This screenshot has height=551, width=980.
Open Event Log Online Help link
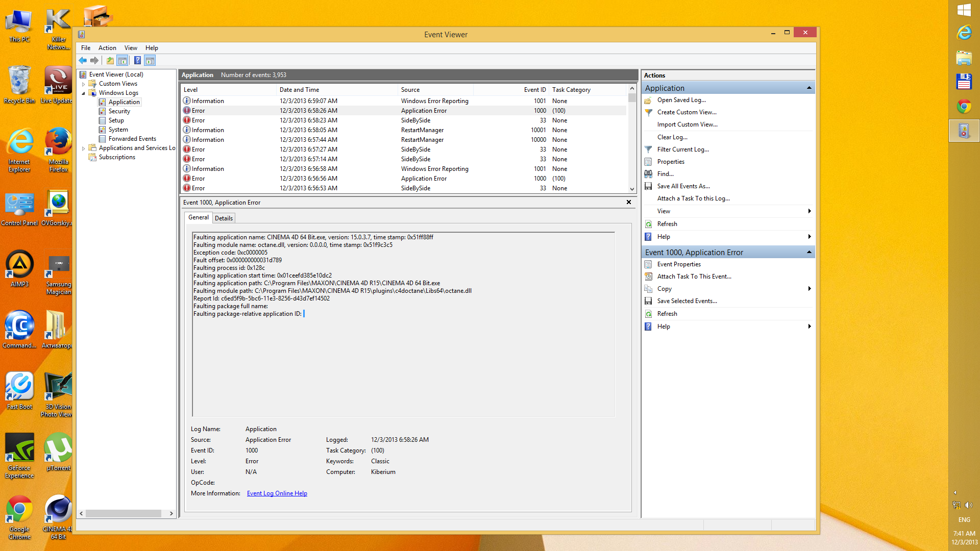click(277, 493)
